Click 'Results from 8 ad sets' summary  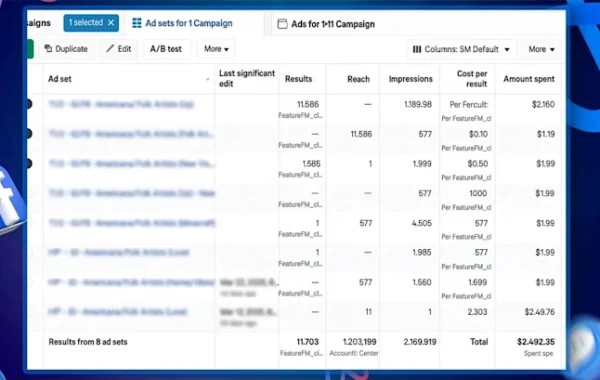click(88, 342)
